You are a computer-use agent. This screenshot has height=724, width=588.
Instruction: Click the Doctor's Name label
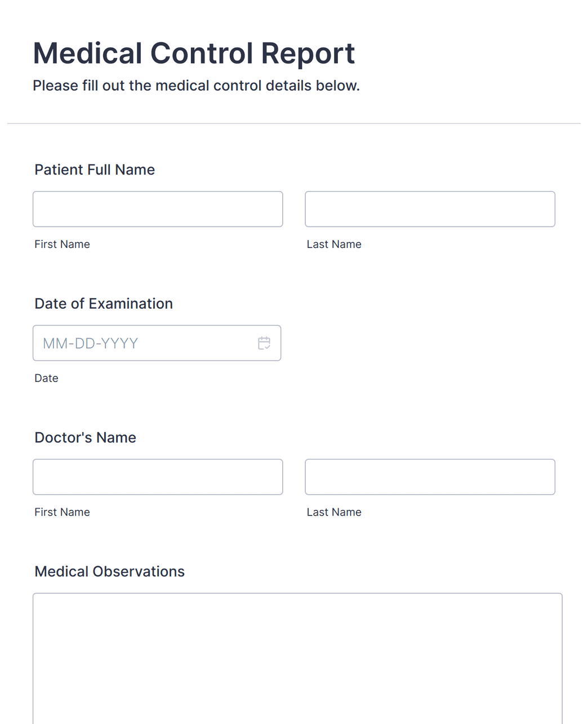(x=85, y=438)
